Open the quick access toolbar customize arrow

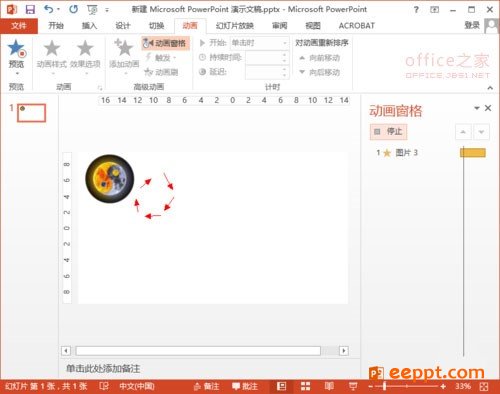coord(107,10)
